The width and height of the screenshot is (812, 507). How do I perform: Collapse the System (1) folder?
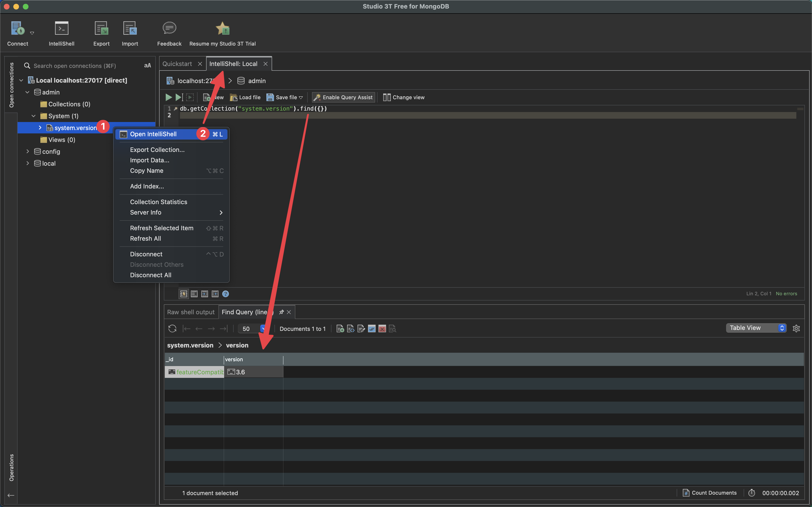pos(33,116)
